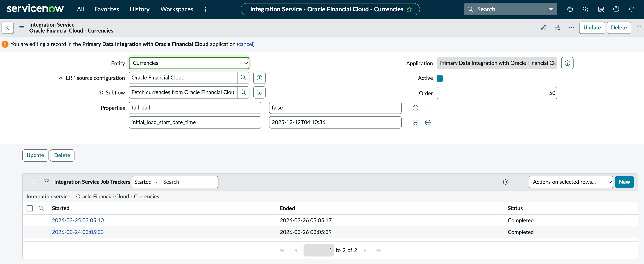Open the History menu
This screenshot has height=264, width=644.
pos(140,9)
